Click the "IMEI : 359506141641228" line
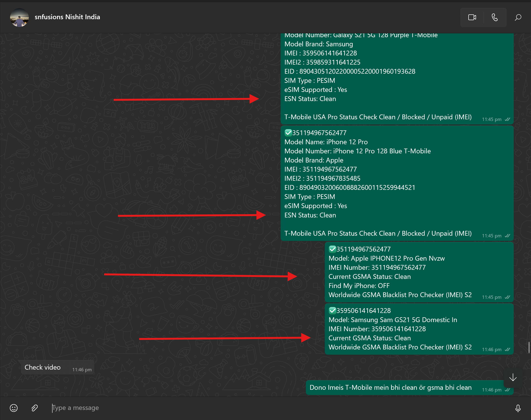 pos(320,53)
